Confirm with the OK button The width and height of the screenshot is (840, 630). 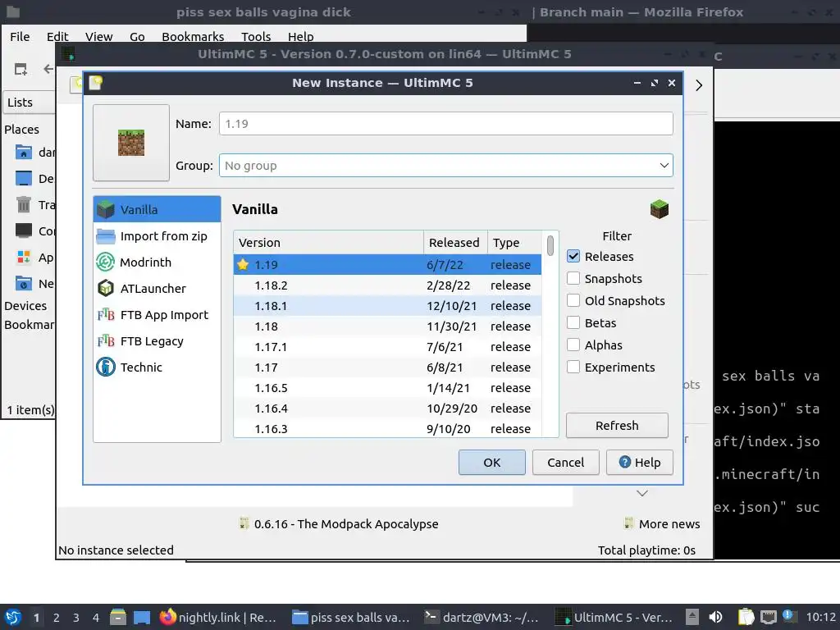(492, 463)
